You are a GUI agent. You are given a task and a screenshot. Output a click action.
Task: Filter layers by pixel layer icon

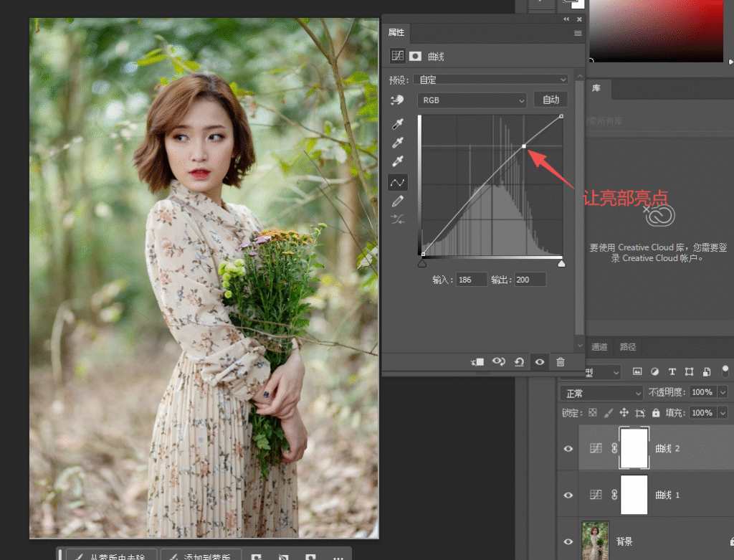637,371
